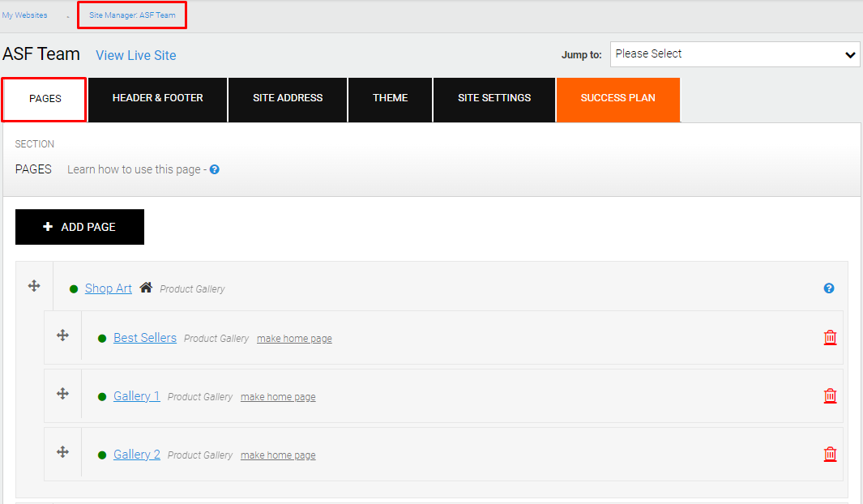This screenshot has height=504, width=863.
Task: Open help beside Learn how to use this page
Action: click(x=213, y=169)
